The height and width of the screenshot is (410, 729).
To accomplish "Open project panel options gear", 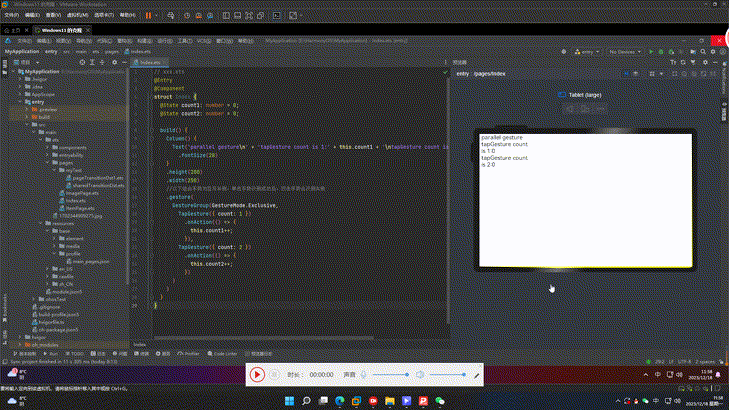I will [114, 62].
